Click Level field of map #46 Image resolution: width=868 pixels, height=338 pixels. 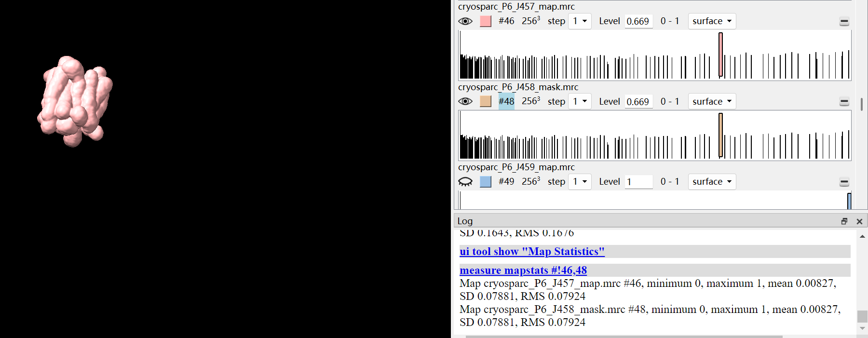638,21
